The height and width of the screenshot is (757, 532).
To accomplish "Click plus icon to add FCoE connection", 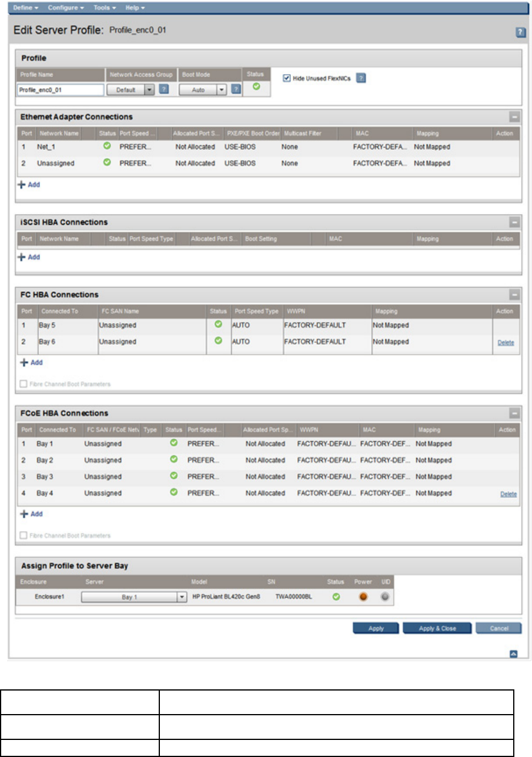I will (23, 514).
